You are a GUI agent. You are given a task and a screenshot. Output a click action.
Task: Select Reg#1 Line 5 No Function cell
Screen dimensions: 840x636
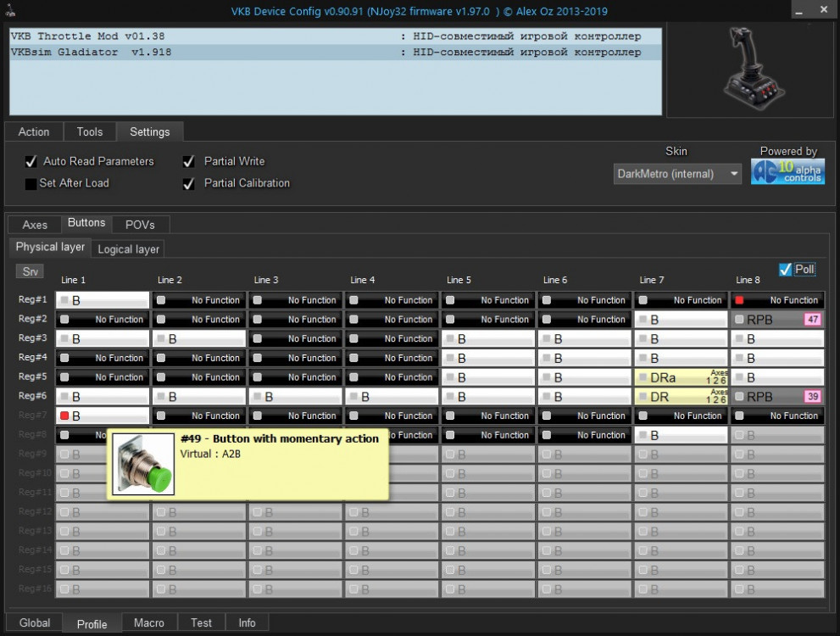point(488,300)
